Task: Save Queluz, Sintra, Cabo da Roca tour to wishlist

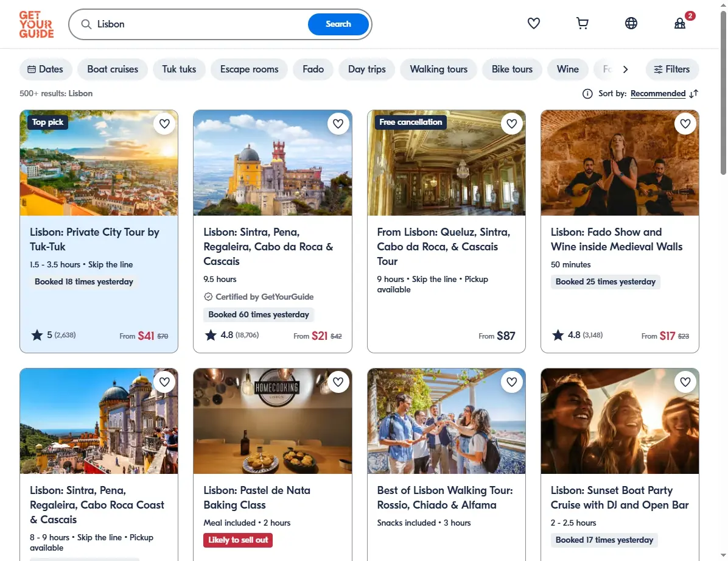Action: [512, 124]
